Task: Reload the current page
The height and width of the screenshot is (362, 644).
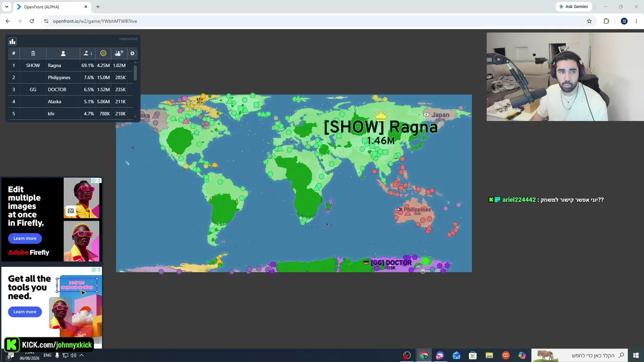Action: pyautogui.click(x=32, y=21)
